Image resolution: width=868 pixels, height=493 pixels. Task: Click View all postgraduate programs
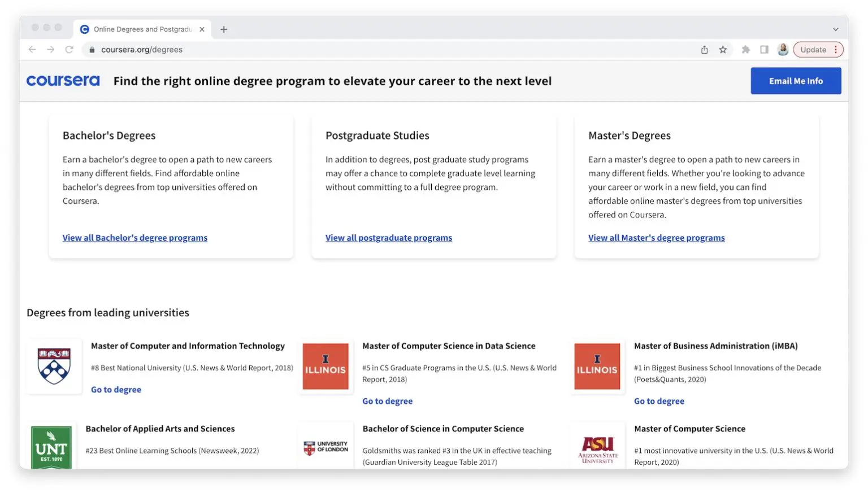pyautogui.click(x=388, y=237)
